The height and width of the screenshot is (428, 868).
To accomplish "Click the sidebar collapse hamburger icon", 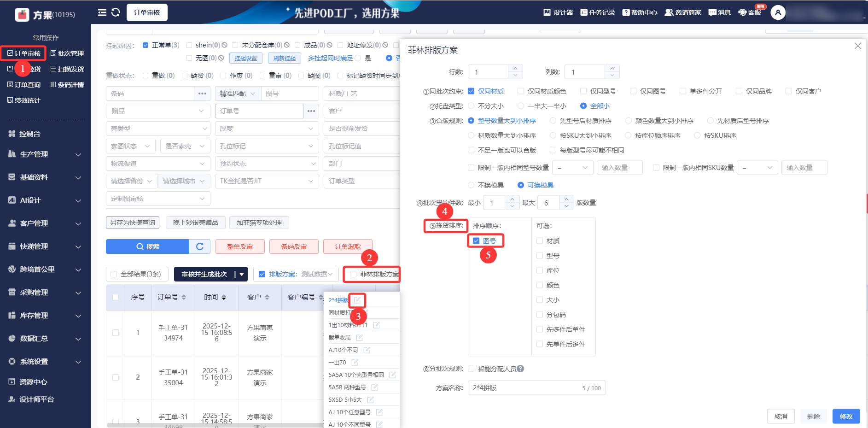I will 102,12.
